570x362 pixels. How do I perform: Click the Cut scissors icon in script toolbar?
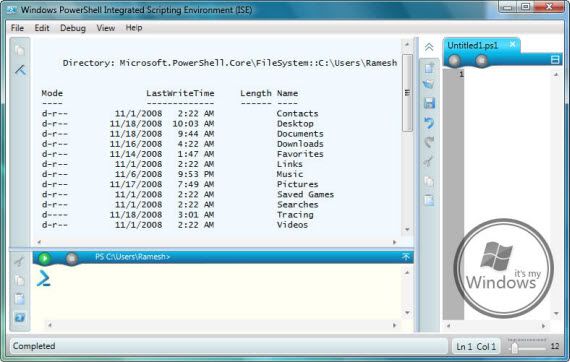point(429,161)
